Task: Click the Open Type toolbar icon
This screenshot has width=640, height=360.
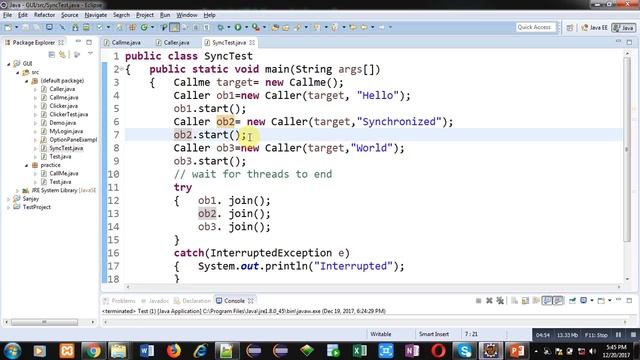Action: click(276, 27)
